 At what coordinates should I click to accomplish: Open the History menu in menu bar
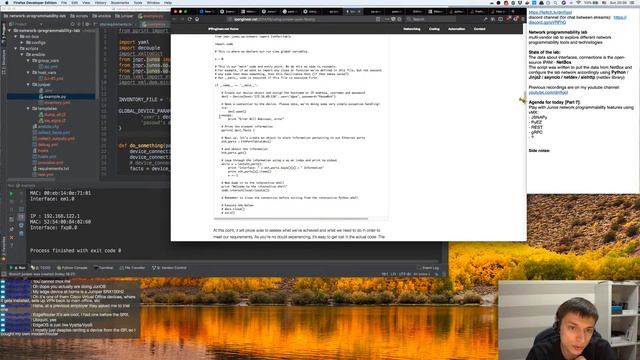tap(100, 2)
